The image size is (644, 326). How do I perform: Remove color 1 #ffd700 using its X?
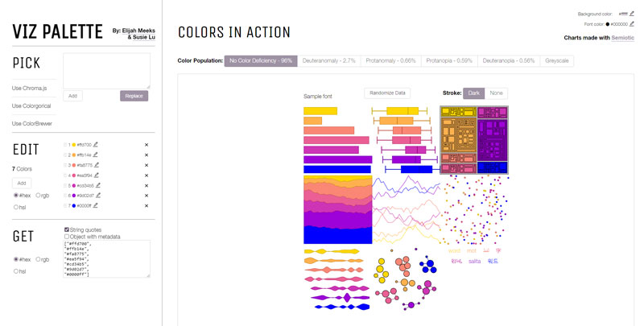tap(147, 145)
